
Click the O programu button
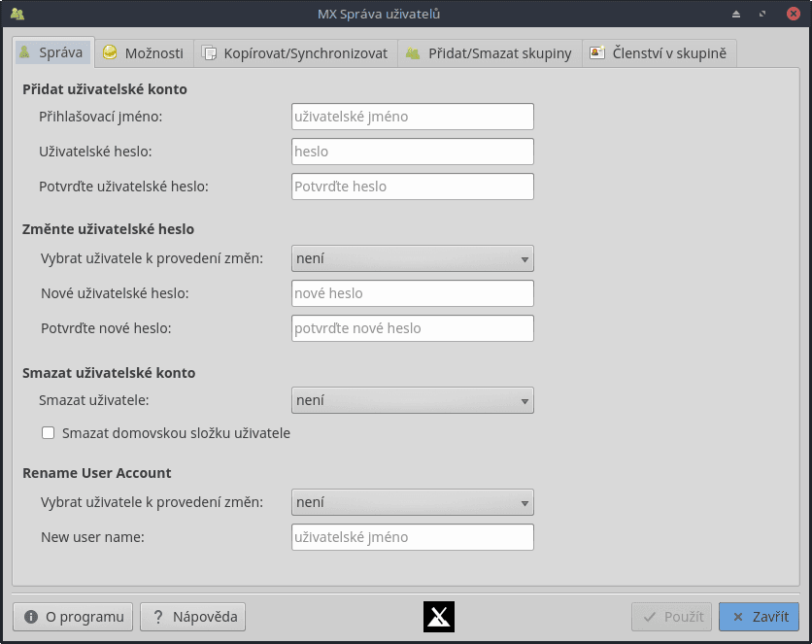tap(72, 616)
